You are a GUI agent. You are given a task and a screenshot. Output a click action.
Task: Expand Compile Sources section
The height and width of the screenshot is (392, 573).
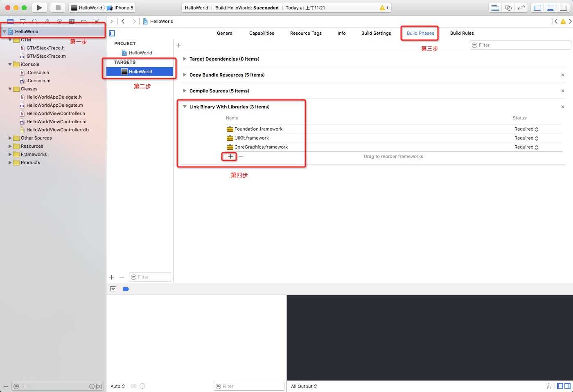tap(185, 91)
